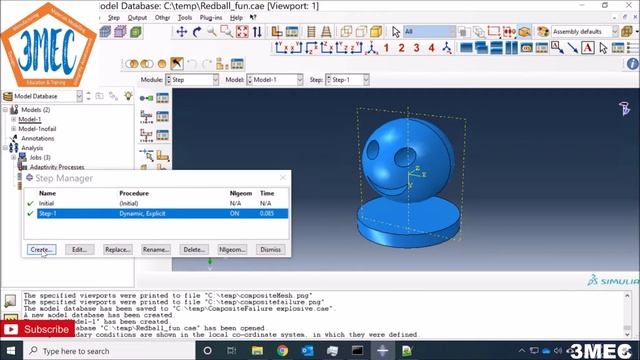Dismiss the Step Manager dialog
This screenshot has height=360, width=640.
pyautogui.click(x=271, y=249)
